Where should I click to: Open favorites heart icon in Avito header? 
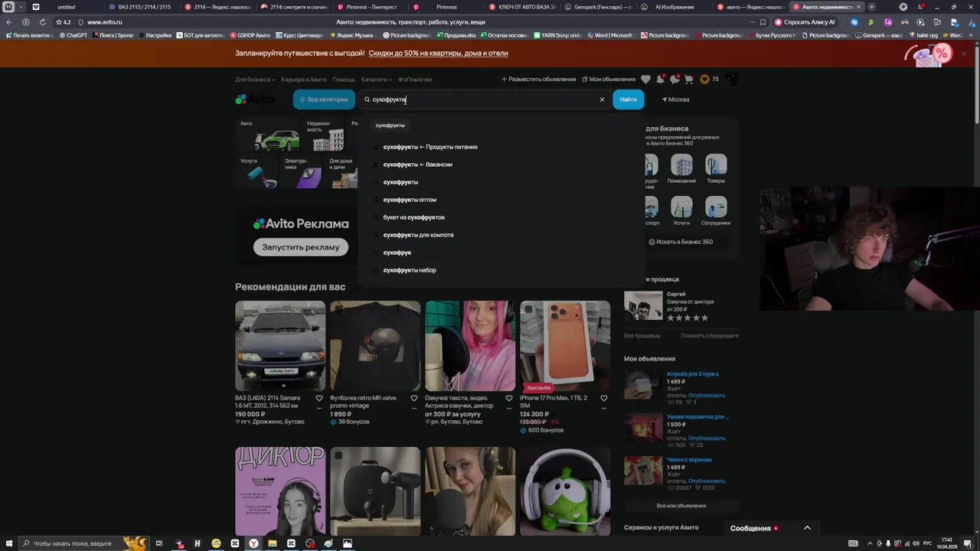click(x=645, y=79)
